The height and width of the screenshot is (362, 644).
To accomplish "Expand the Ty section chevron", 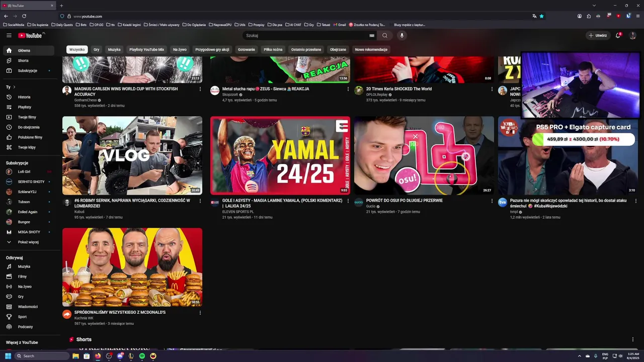I will coord(15,87).
